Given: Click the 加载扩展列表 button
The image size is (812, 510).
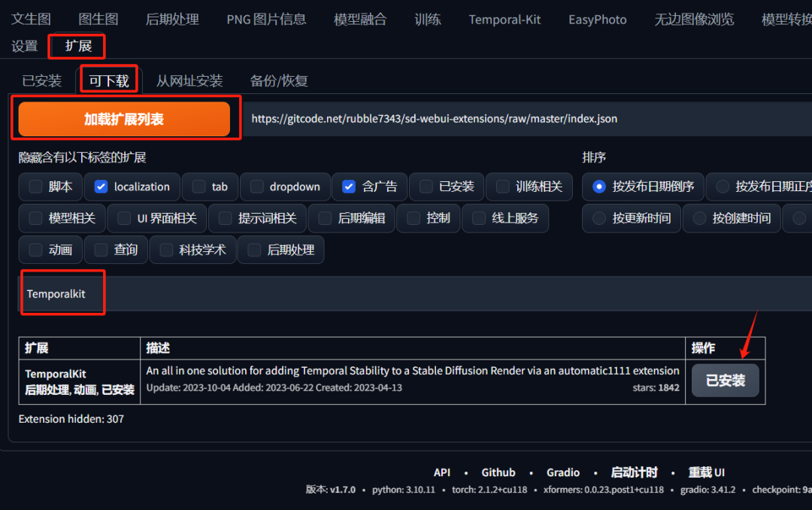Looking at the screenshot, I should [124, 119].
